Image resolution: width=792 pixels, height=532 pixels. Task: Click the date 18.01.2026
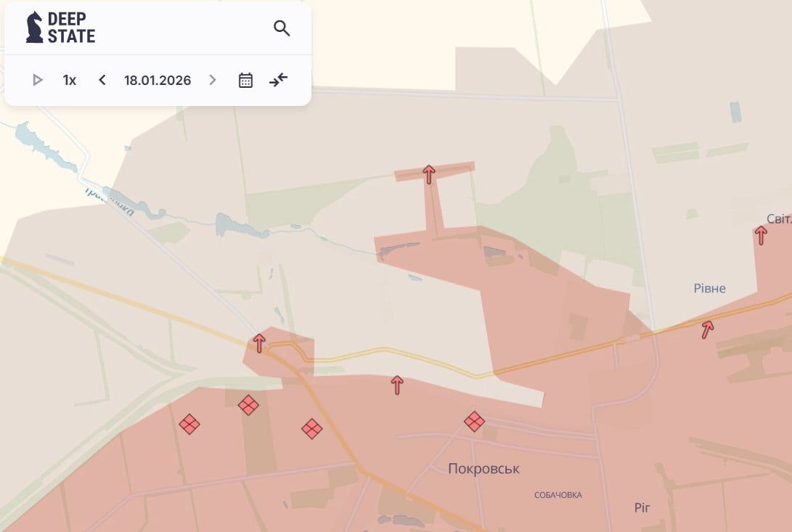click(157, 80)
